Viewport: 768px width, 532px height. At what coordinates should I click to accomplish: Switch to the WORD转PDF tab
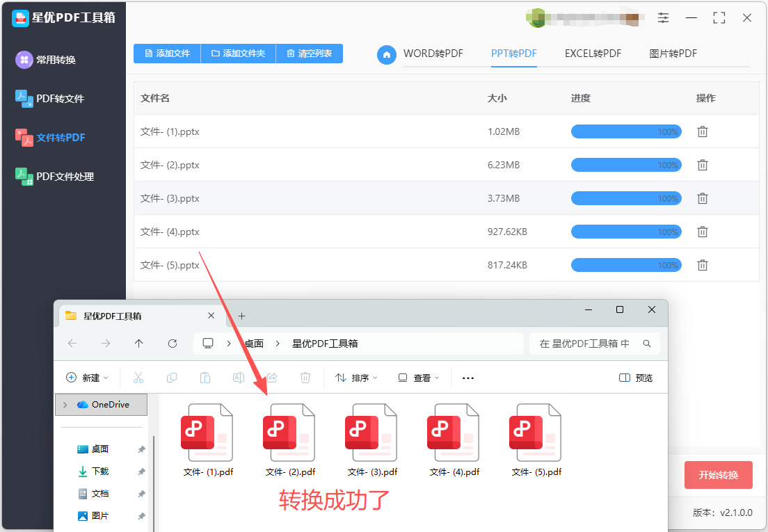433,54
